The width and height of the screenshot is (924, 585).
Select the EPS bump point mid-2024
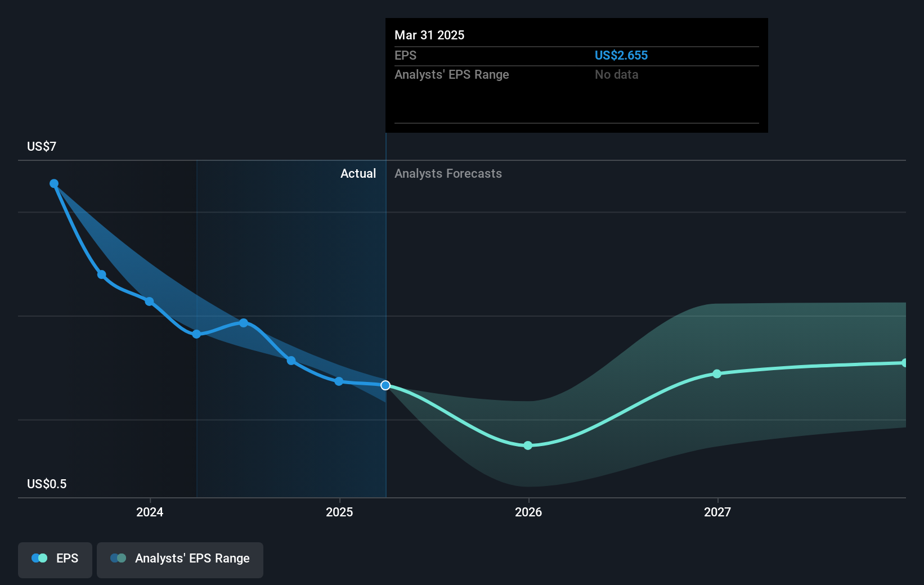click(244, 323)
